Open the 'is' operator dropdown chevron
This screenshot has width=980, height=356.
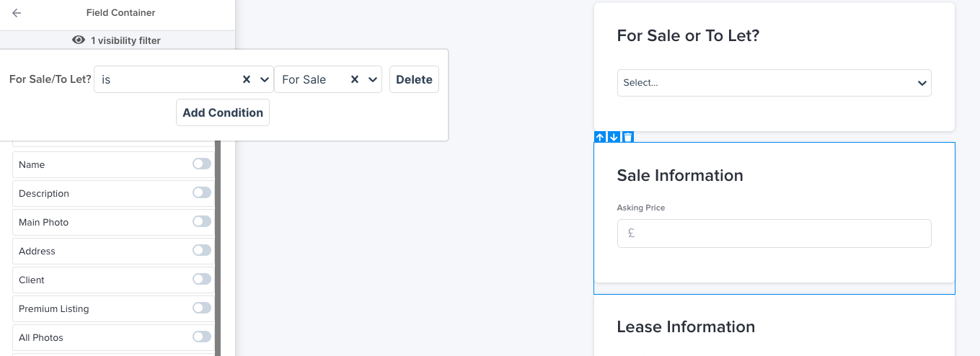(264, 79)
